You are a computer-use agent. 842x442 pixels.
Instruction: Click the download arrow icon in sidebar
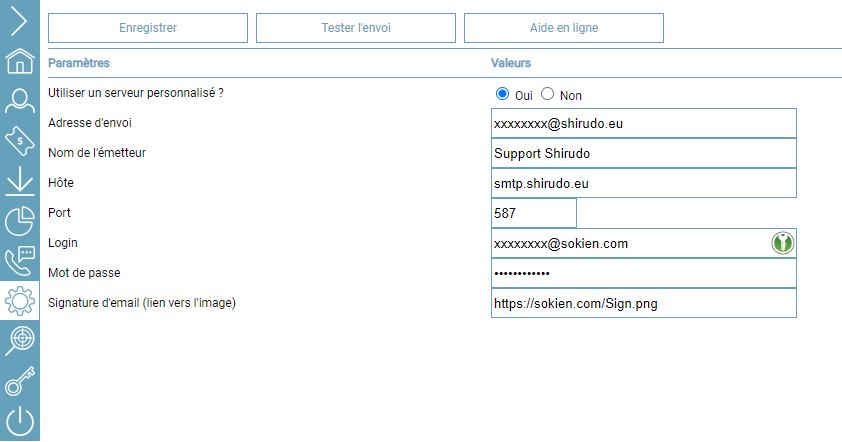pyautogui.click(x=19, y=180)
